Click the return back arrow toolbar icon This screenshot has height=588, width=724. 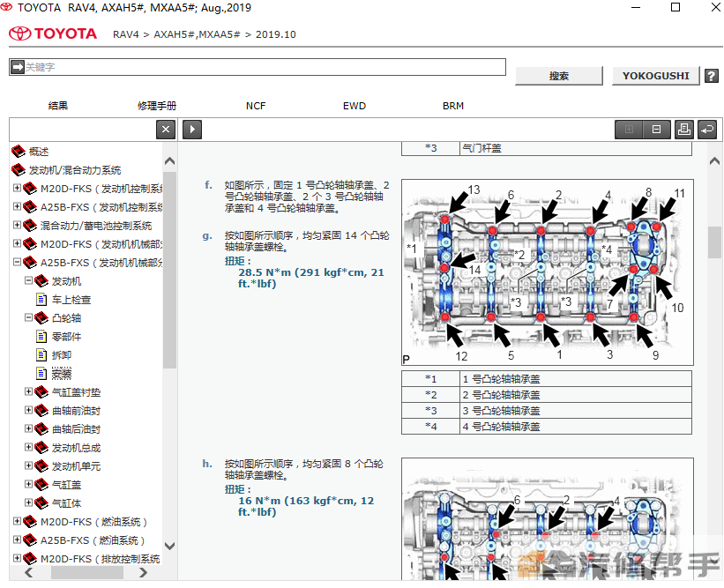[707, 130]
